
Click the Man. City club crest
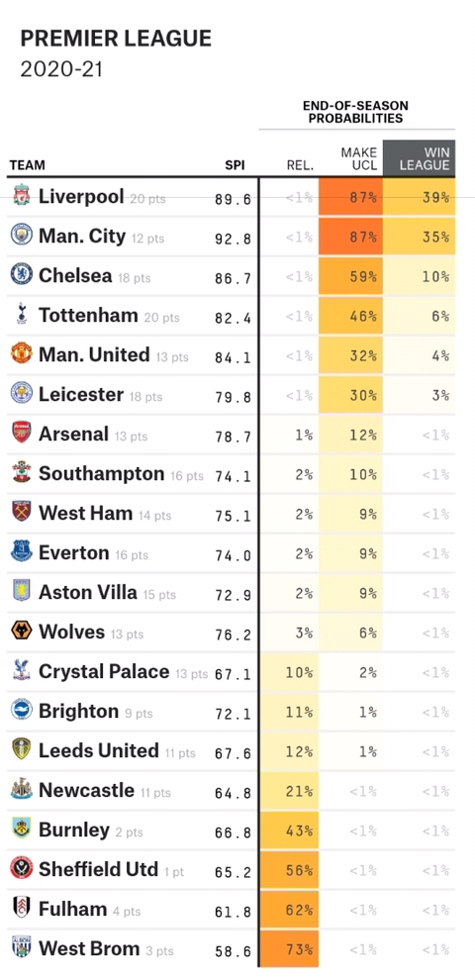tap(21, 235)
